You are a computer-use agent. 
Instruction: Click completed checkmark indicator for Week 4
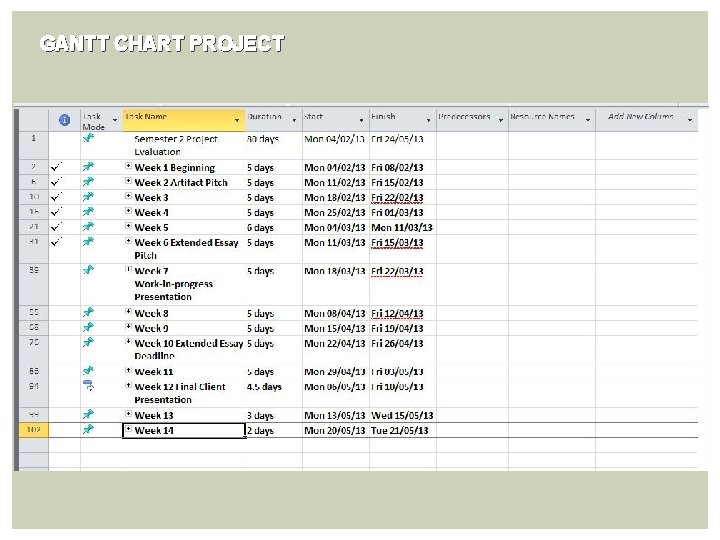[x=56, y=212]
